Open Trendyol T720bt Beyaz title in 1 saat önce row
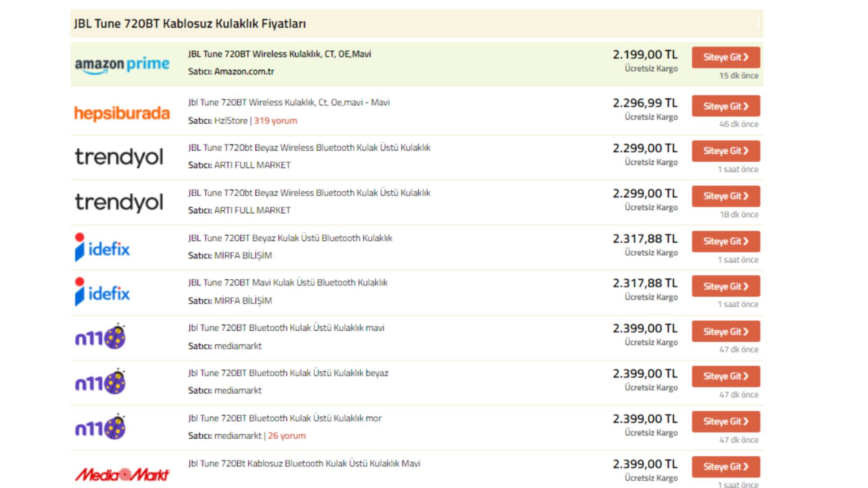Image resolution: width=868 pixels, height=488 pixels. (309, 148)
